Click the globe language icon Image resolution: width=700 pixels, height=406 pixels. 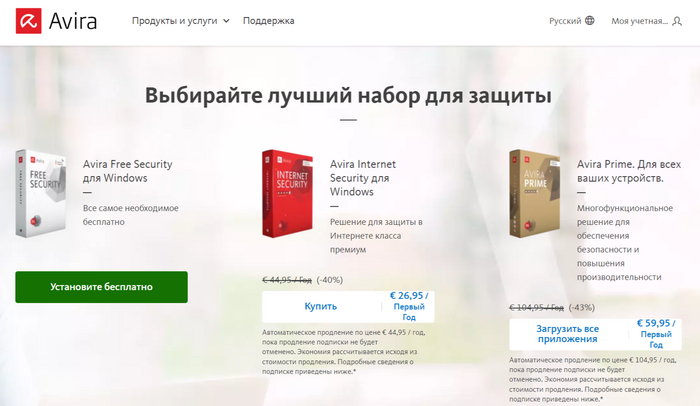[x=590, y=21]
